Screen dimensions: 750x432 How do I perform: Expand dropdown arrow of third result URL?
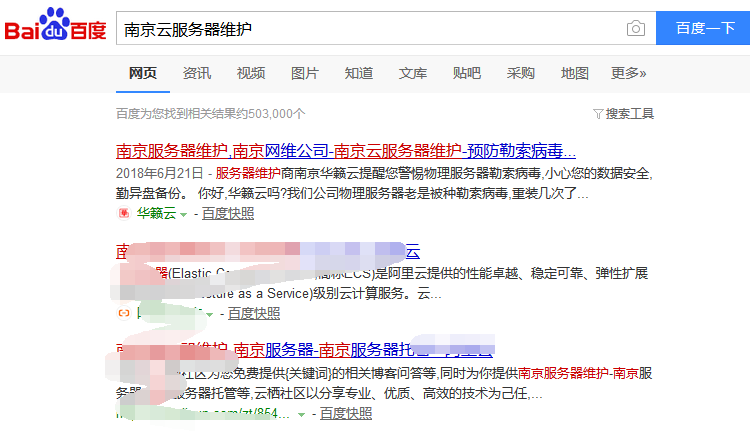301,415
